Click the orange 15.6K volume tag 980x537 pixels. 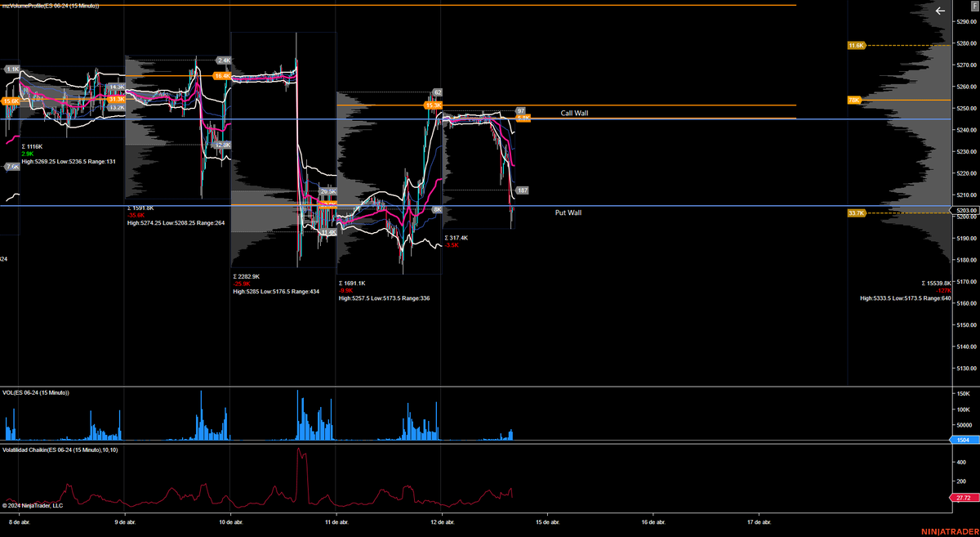11,101
